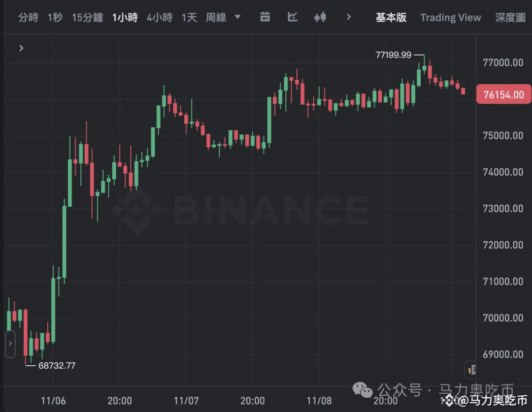The image size is (532, 412).
Task: Select the 1秒 interval
Action: click(55, 18)
